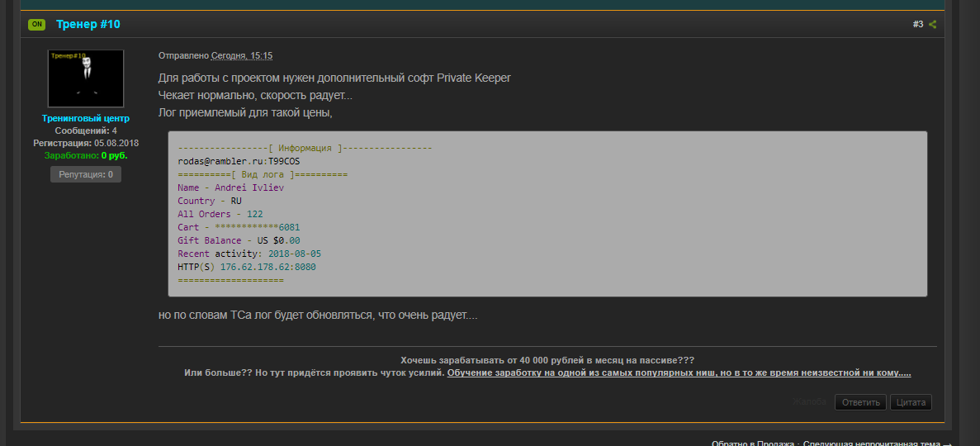980x446 pixels.
Task: Click the Хочешь зарабатывать signature headline
Action: pyautogui.click(x=547, y=361)
